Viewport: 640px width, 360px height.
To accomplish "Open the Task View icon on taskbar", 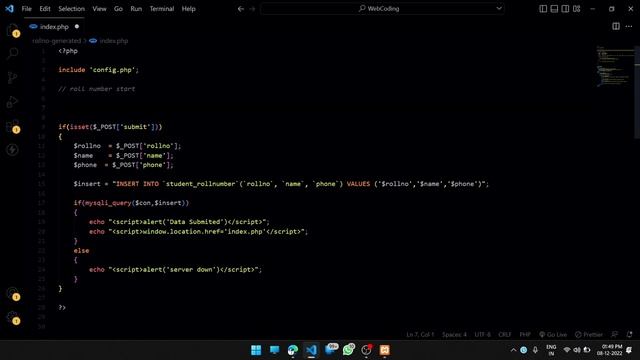I will click(x=274, y=350).
